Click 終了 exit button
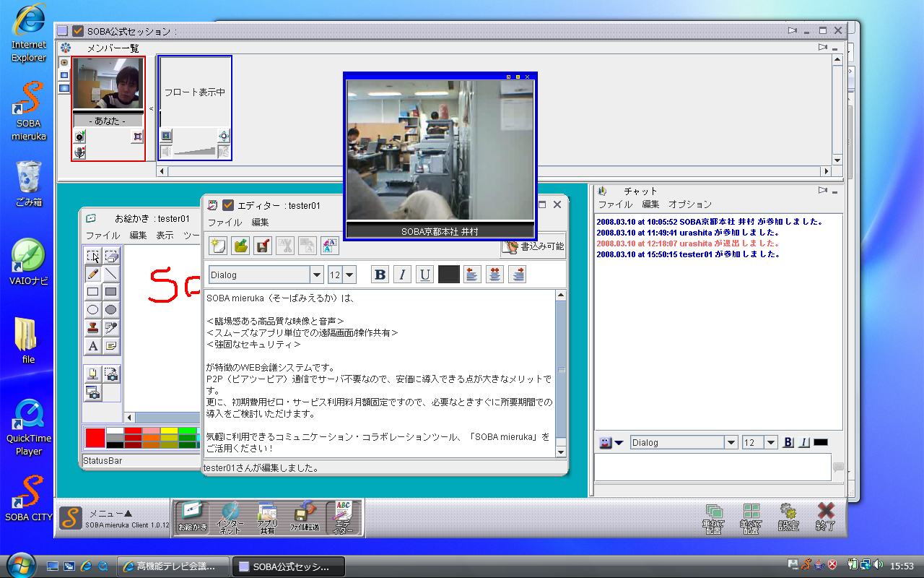Viewport: 924px width, 578px height. pyautogui.click(x=826, y=517)
